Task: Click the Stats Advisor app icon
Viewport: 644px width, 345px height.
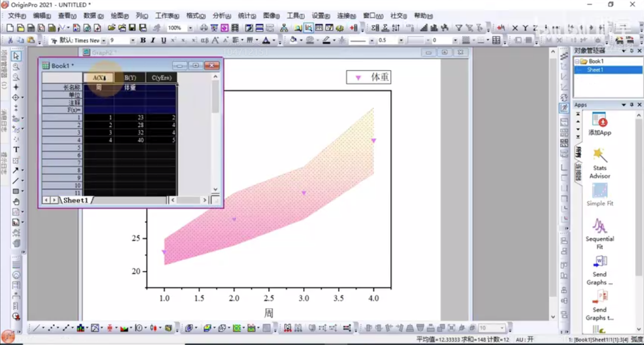Action: (599, 156)
